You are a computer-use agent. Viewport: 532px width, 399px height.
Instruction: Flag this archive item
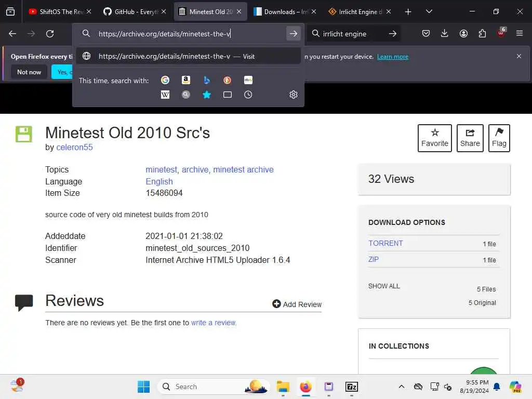coord(499,138)
